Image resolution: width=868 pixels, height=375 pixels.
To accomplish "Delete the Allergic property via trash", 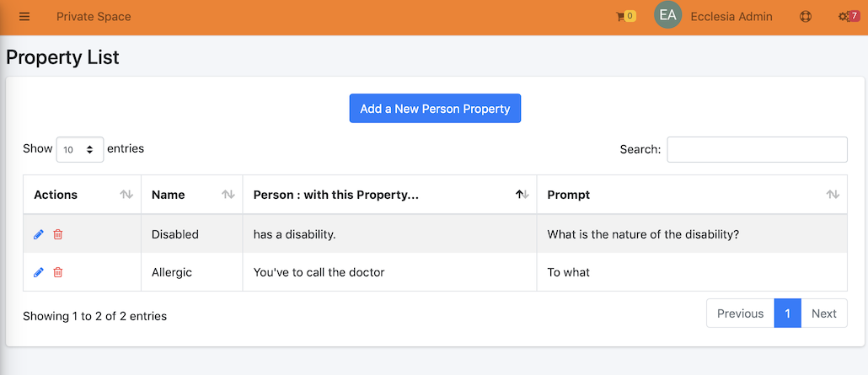I will [57, 272].
